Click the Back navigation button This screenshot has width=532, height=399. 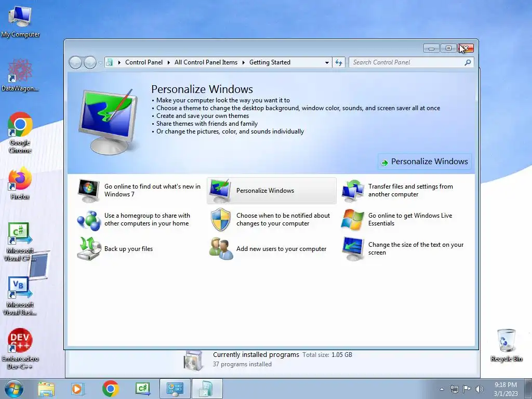coord(75,62)
